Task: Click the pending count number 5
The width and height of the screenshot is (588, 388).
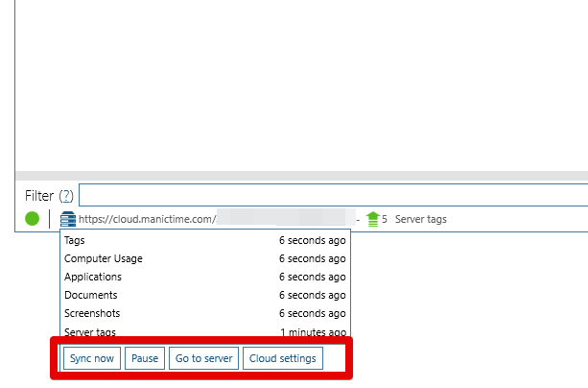Action: 385,219
